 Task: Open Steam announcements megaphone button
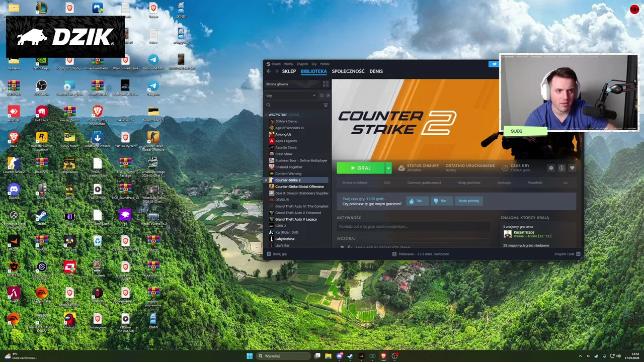tap(494, 64)
